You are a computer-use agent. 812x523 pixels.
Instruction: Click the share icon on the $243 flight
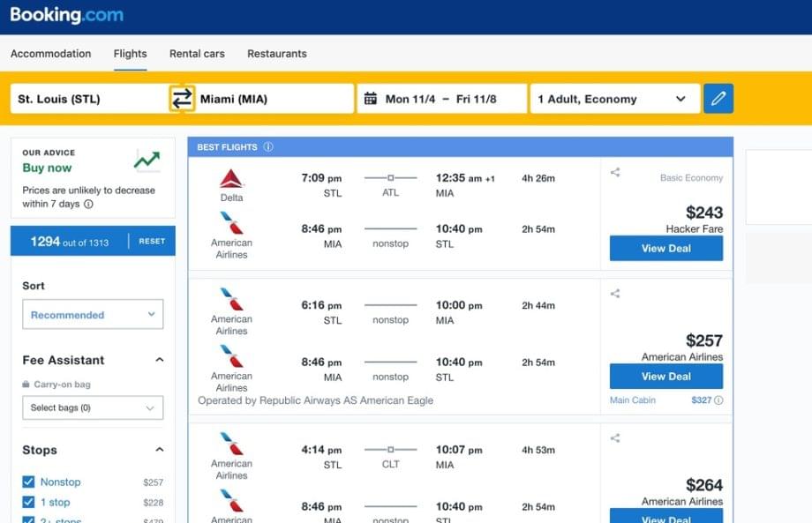tap(614, 173)
